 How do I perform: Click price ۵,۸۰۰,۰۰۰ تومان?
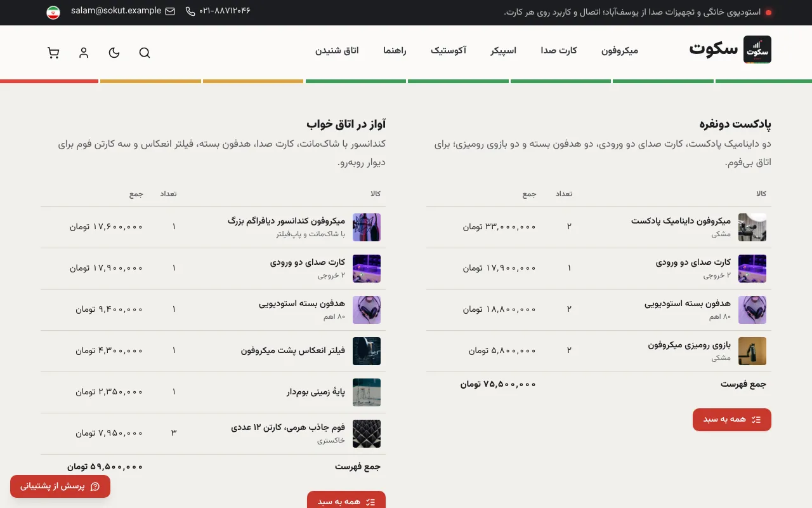502,351
